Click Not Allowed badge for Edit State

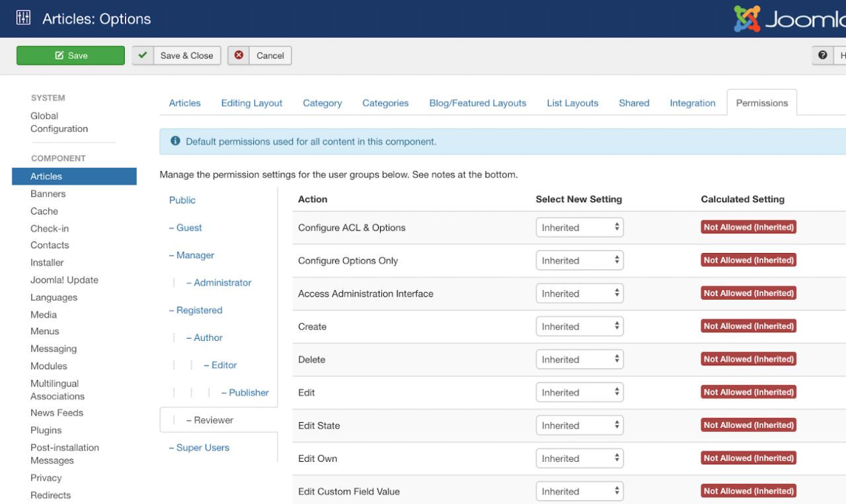pos(749,425)
